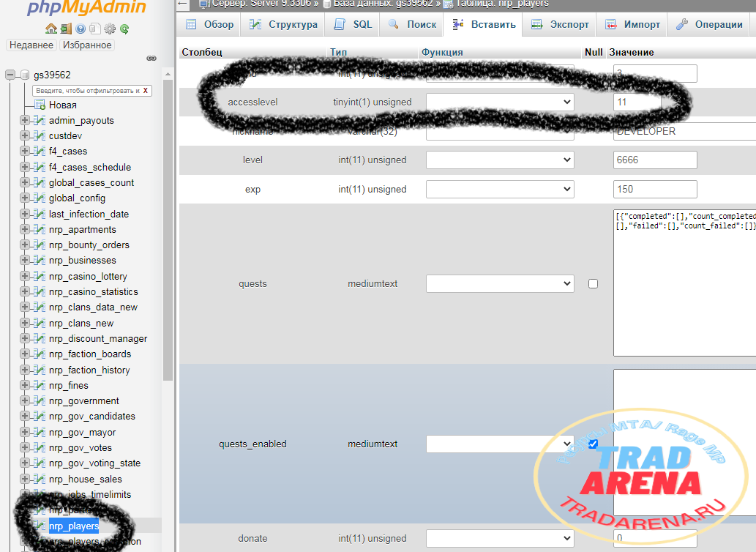
Task: Click the exp value field 150
Action: (655, 190)
